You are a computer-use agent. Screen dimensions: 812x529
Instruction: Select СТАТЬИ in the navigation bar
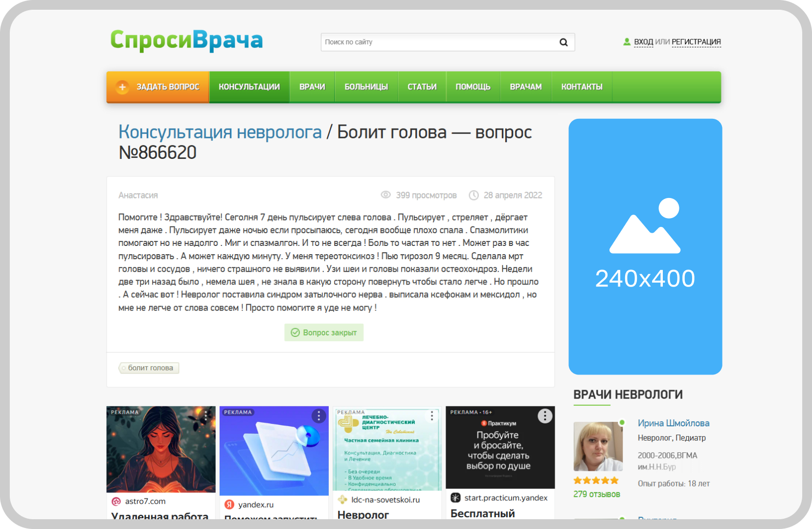pos(422,87)
